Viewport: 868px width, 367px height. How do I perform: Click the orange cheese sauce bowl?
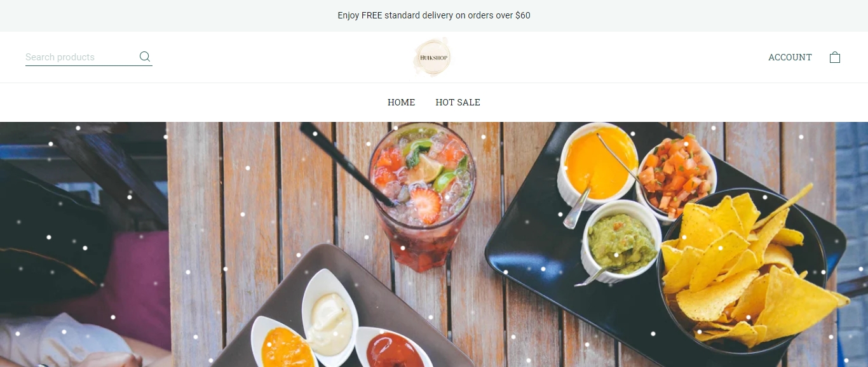click(597, 164)
